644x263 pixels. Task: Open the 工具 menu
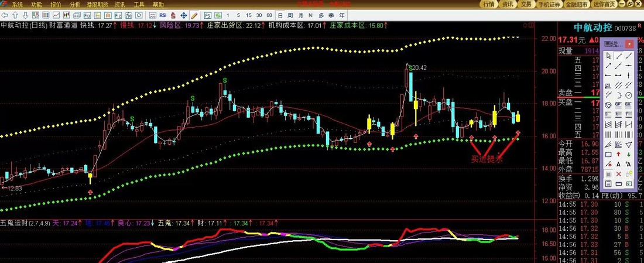click(139, 5)
